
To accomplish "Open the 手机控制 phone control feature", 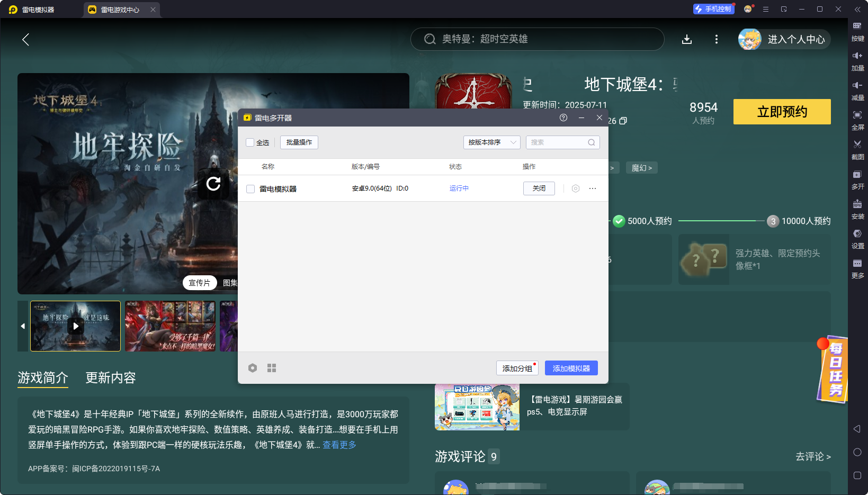I will point(713,9).
